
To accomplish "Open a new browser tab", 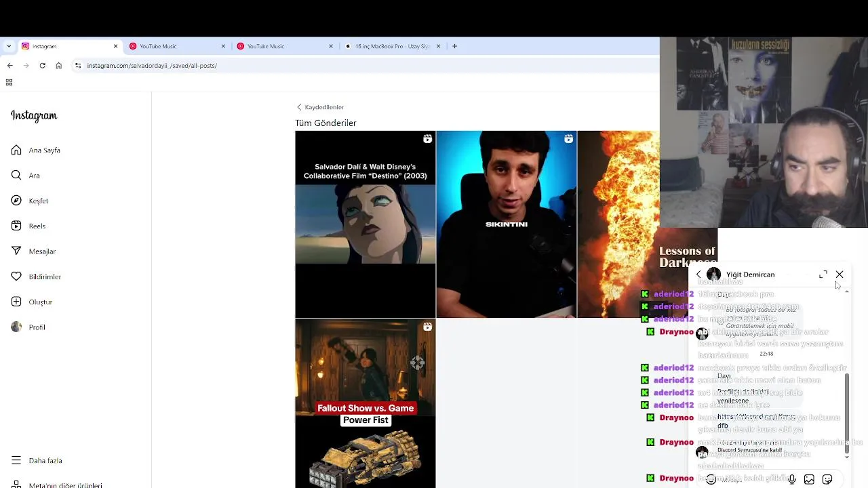I will point(454,46).
